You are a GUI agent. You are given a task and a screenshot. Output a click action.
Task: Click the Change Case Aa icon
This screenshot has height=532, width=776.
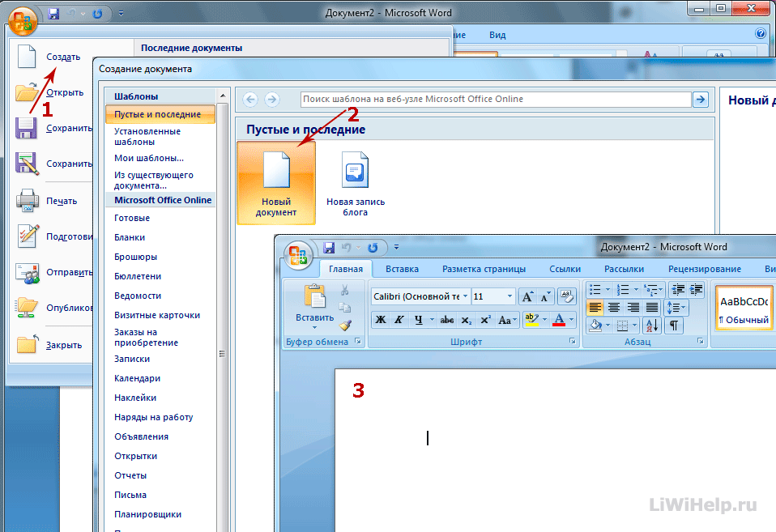click(507, 320)
